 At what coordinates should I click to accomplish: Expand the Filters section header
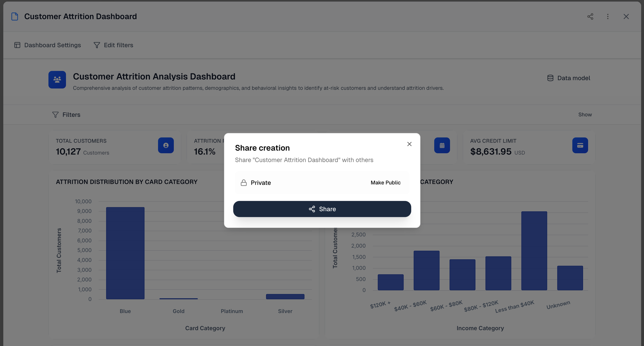(x=66, y=115)
